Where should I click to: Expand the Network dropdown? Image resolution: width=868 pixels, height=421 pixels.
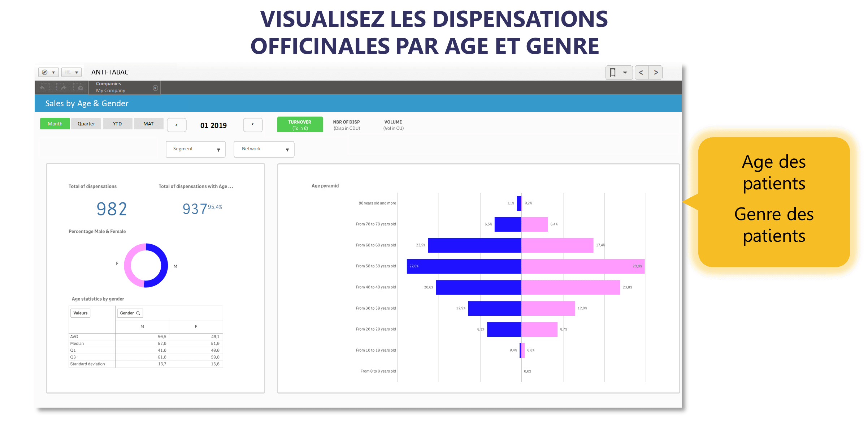264,149
